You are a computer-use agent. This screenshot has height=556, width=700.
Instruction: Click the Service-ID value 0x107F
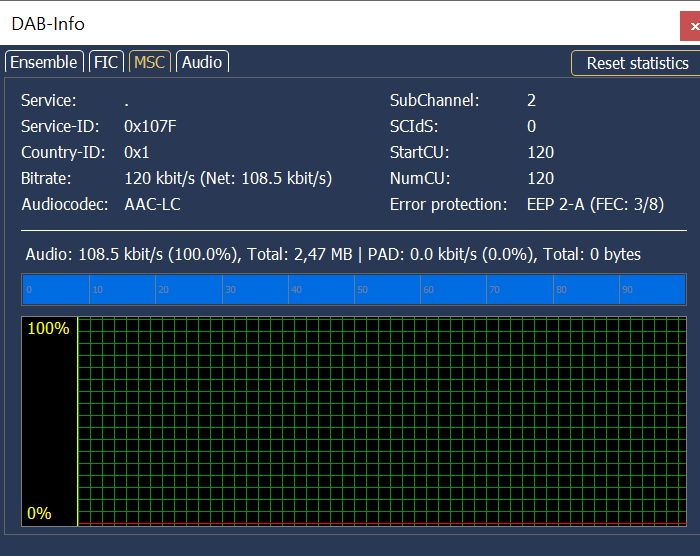(151, 126)
